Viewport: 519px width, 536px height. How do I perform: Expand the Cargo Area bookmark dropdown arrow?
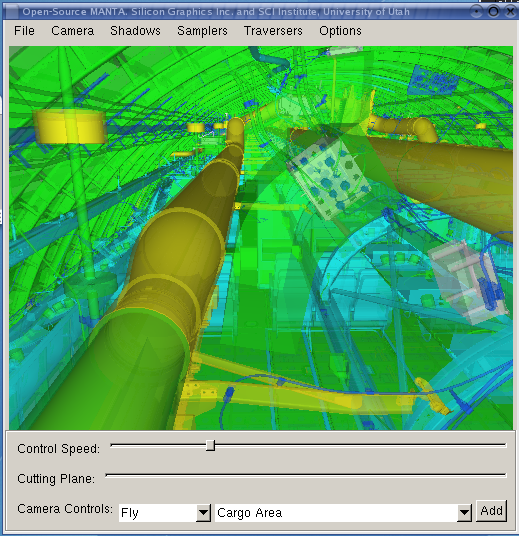(464, 512)
